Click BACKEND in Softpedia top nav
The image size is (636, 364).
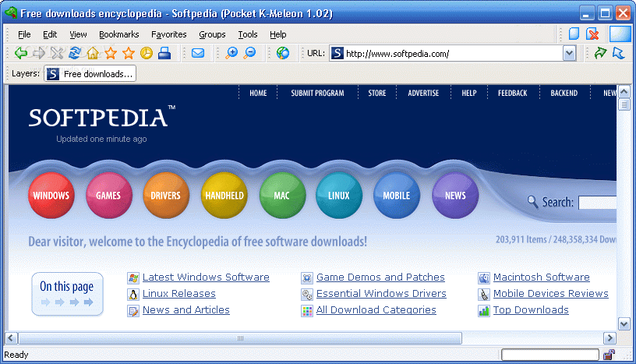(x=564, y=93)
